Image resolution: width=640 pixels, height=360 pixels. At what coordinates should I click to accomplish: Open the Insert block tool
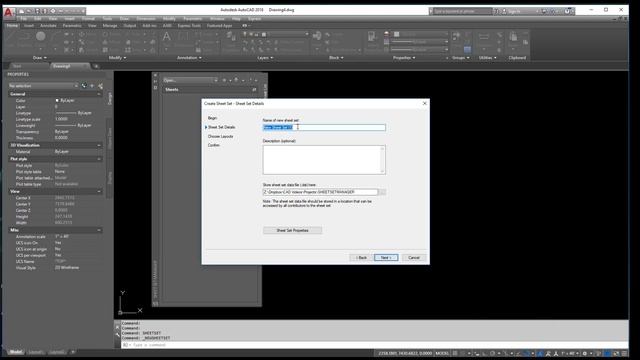coord(317,37)
